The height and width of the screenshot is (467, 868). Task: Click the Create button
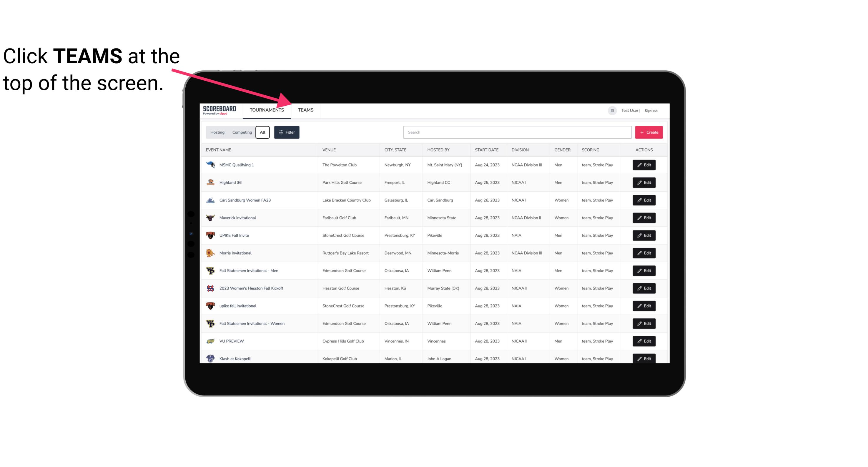coord(649,132)
